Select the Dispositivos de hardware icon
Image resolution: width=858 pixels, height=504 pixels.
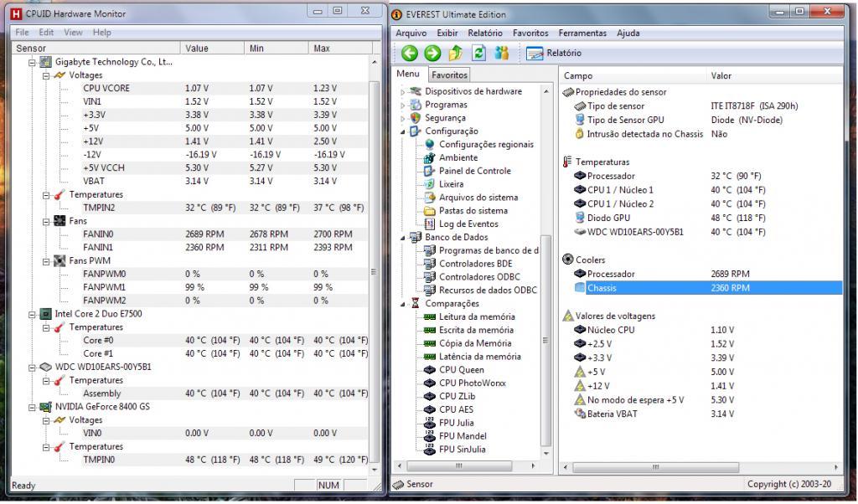point(416,91)
